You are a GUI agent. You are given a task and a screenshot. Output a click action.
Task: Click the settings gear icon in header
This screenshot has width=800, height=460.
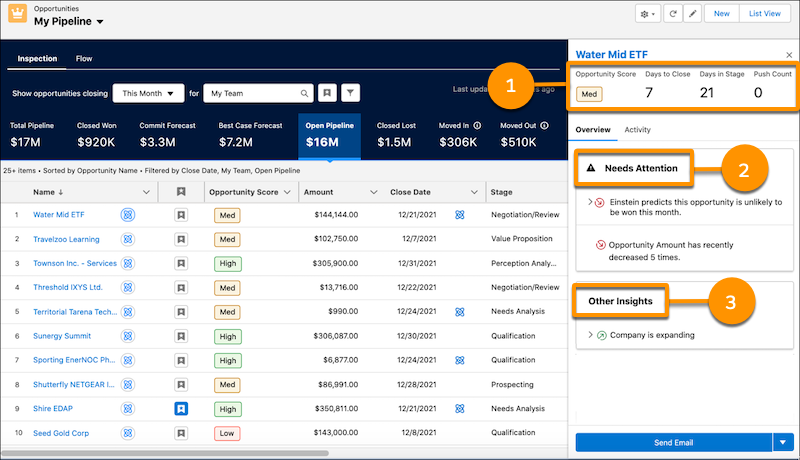(648, 14)
